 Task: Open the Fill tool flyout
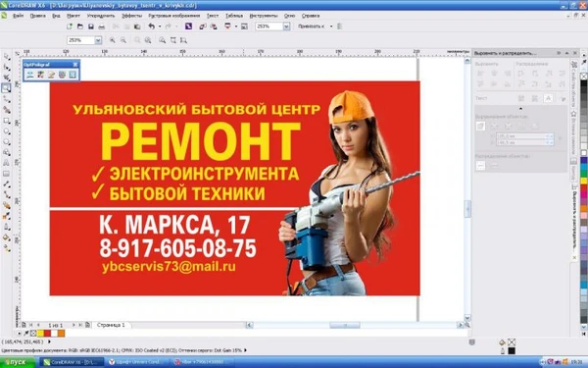click(7, 237)
